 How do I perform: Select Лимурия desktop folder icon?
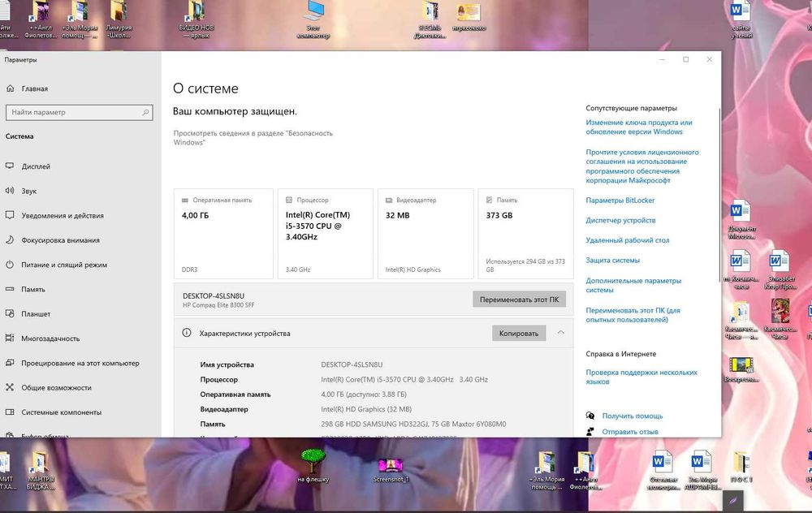point(119,19)
